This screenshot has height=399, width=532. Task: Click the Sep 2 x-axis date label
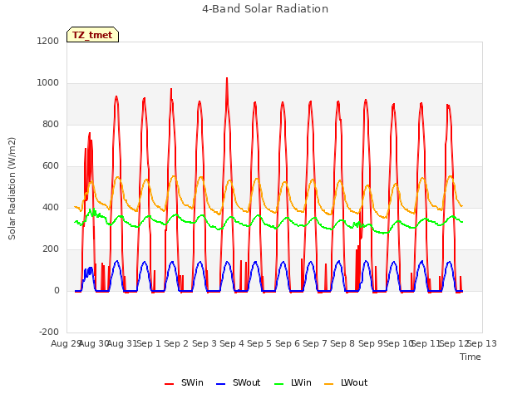click(x=176, y=343)
